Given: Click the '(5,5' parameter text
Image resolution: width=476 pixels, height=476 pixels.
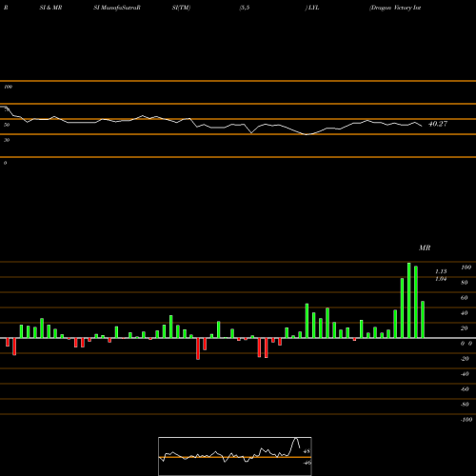Looking at the screenshot, I should click(x=245, y=8).
